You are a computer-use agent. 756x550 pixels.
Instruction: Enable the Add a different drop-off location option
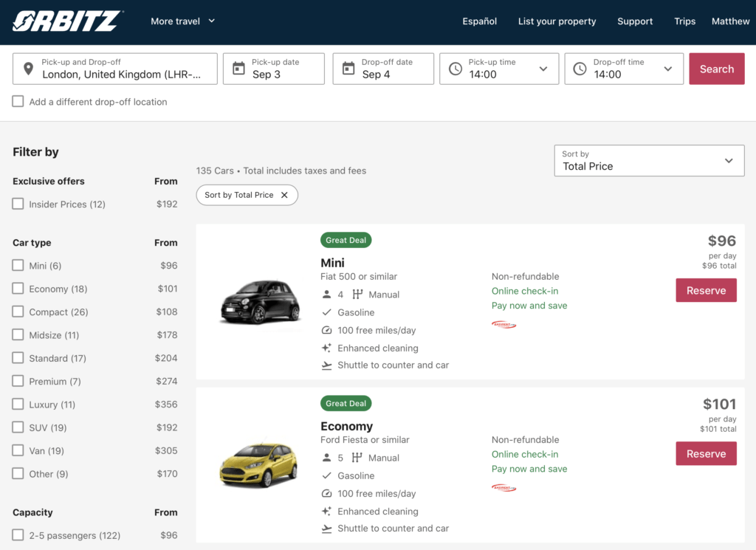click(x=18, y=102)
